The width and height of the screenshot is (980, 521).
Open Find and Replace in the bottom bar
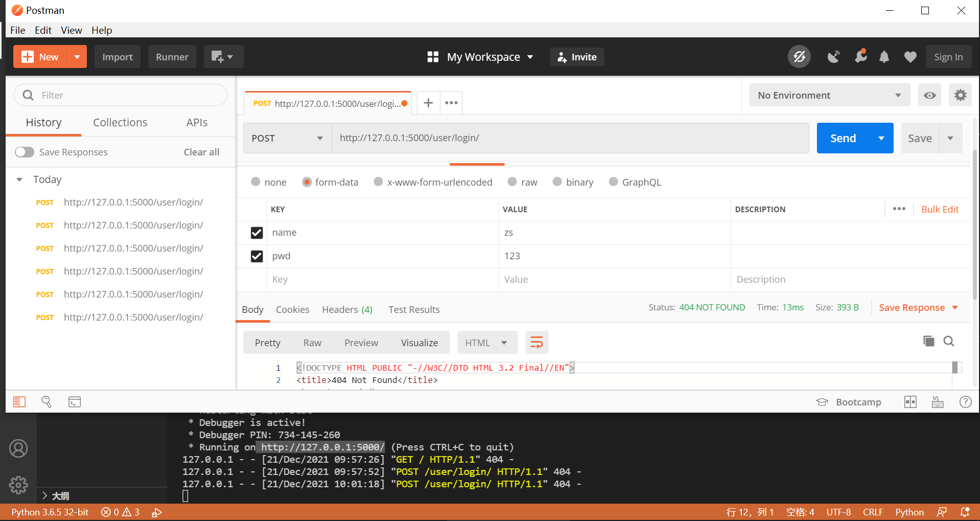point(47,402)
